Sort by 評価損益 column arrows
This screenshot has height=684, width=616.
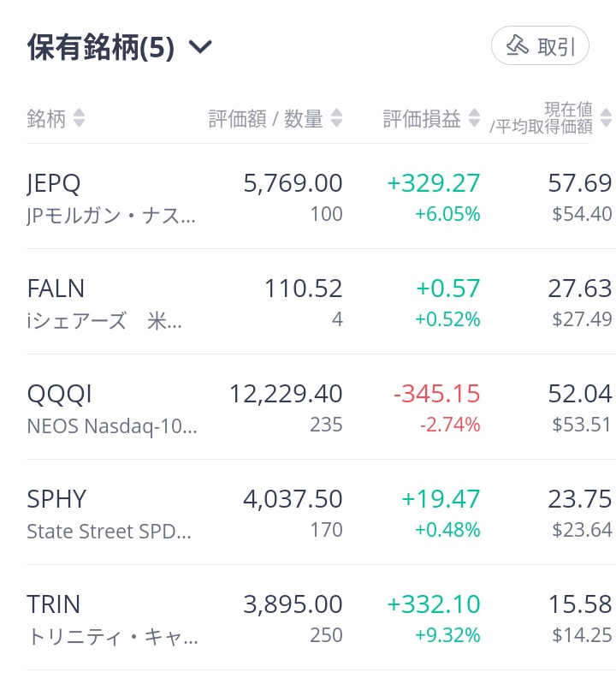pyautogui.click(x=474, y=118)
